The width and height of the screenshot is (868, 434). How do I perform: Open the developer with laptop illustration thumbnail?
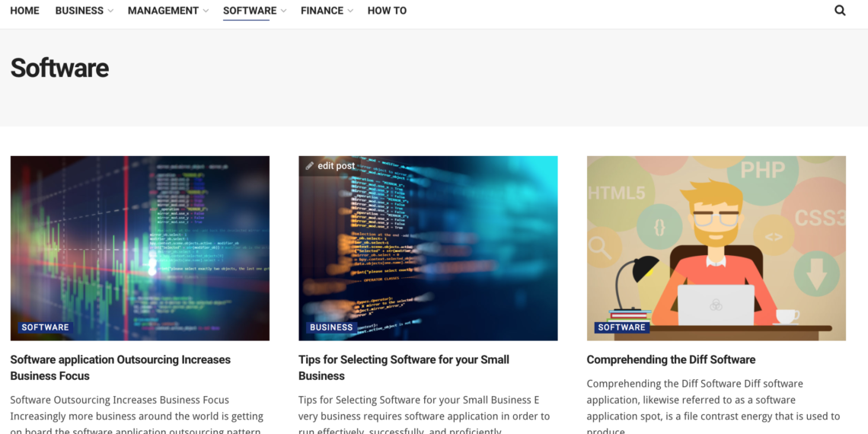pyautogui.click(x=716, y=248)
